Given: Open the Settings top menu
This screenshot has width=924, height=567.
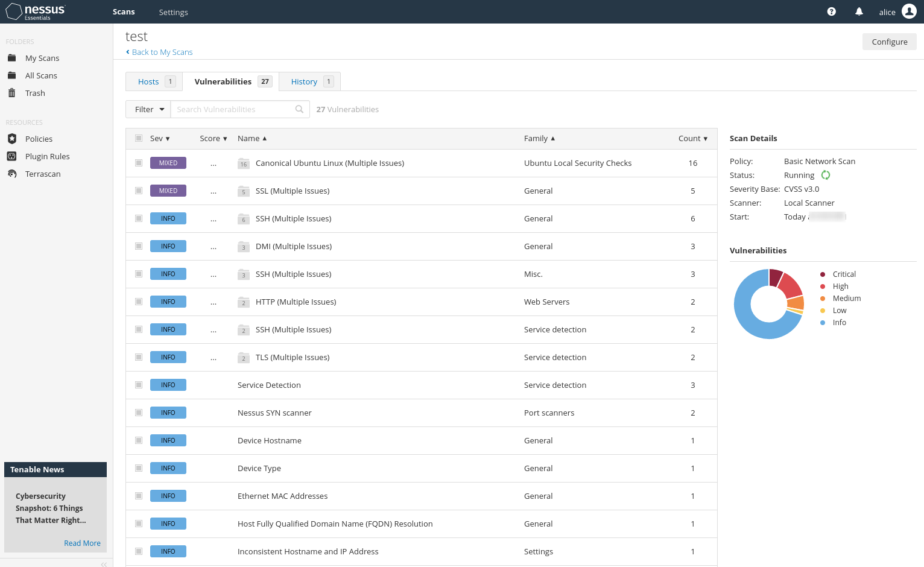Looking at the screenshot, I should point(174,12).
